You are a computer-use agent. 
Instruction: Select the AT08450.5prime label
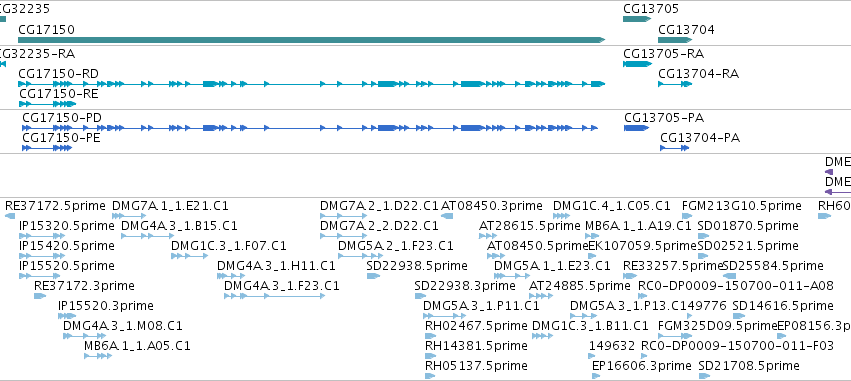(538, 246)
